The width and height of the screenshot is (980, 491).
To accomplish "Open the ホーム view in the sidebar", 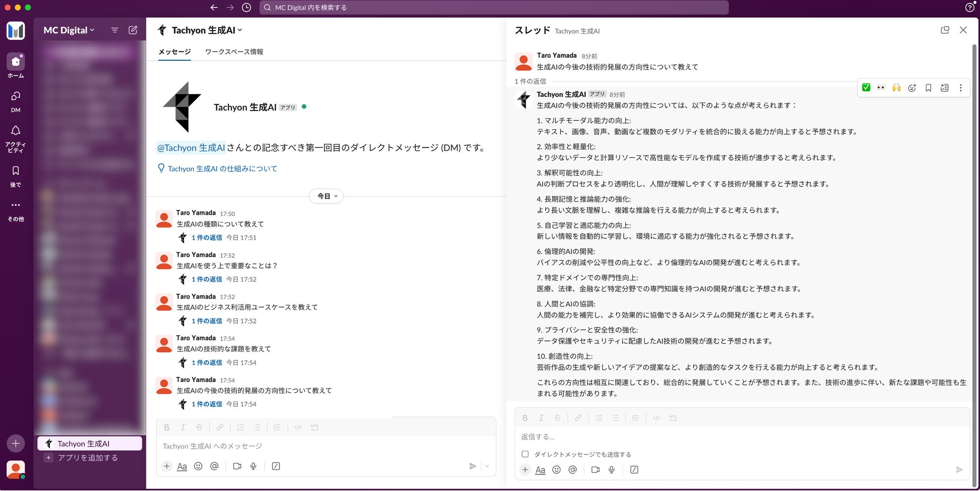I will (x=16, y=66).
